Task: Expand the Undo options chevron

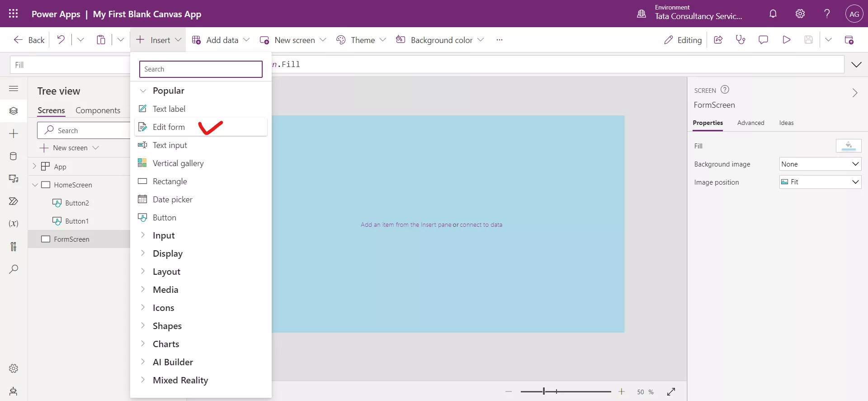Action: [80, 40]
